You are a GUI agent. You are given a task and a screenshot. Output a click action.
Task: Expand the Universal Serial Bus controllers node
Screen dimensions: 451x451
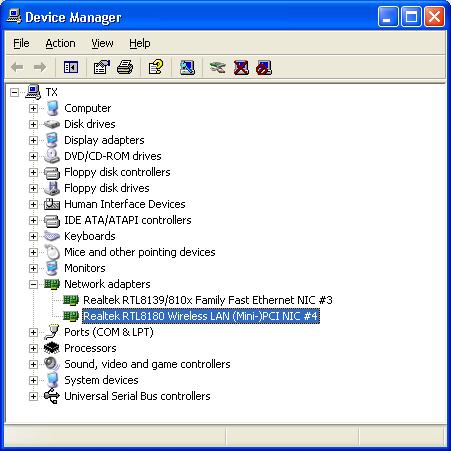tap(33, 396)
